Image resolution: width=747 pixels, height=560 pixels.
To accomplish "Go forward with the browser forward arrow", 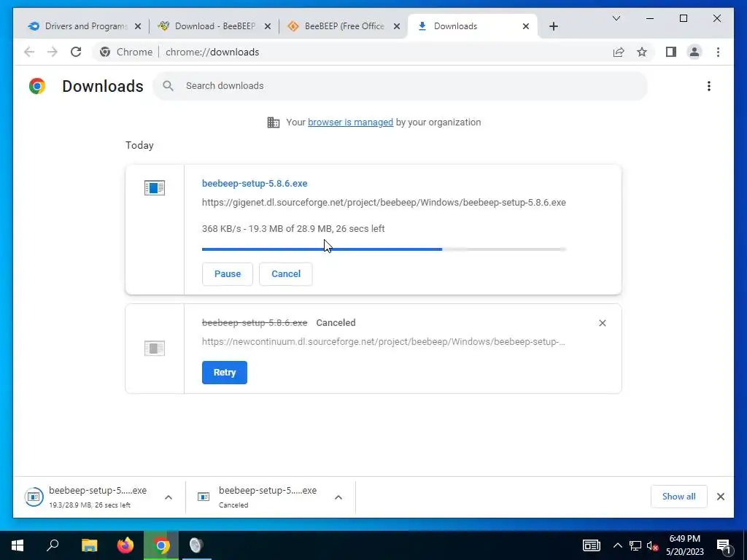I will 53,52.
